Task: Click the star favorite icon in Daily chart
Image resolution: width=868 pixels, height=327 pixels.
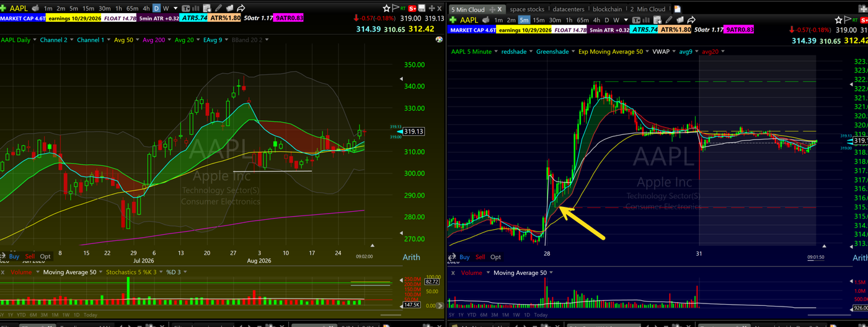Action: pos(386,9)
